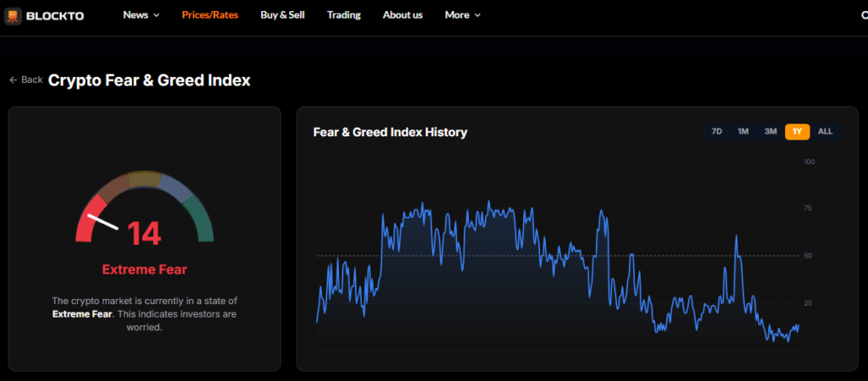Switch chart to 3M range
Screen dimensions: 868x381
pyautogui.click(x=770, y=131)
